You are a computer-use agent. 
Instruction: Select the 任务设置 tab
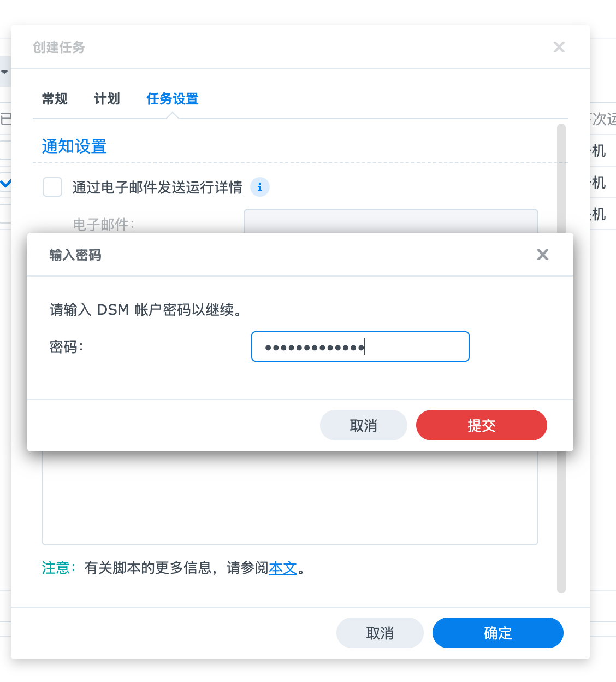173,99
